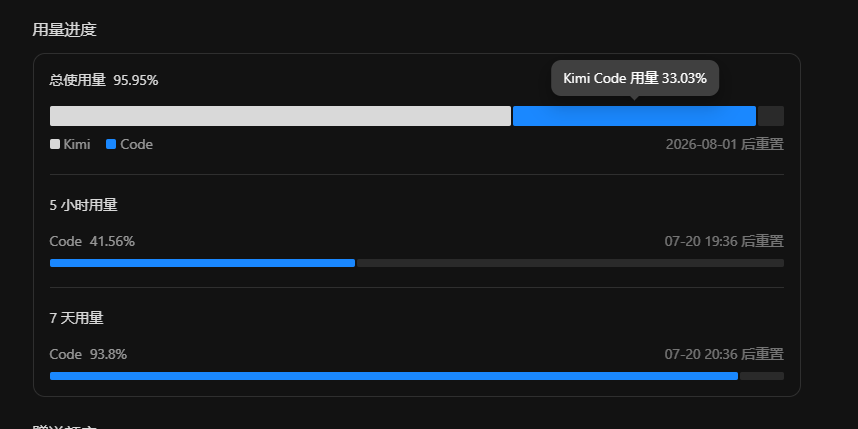The width and height of the screenshot is (858, 429).
Task: Click the unused dark segment of total usage bar
Action: (771, 116)
